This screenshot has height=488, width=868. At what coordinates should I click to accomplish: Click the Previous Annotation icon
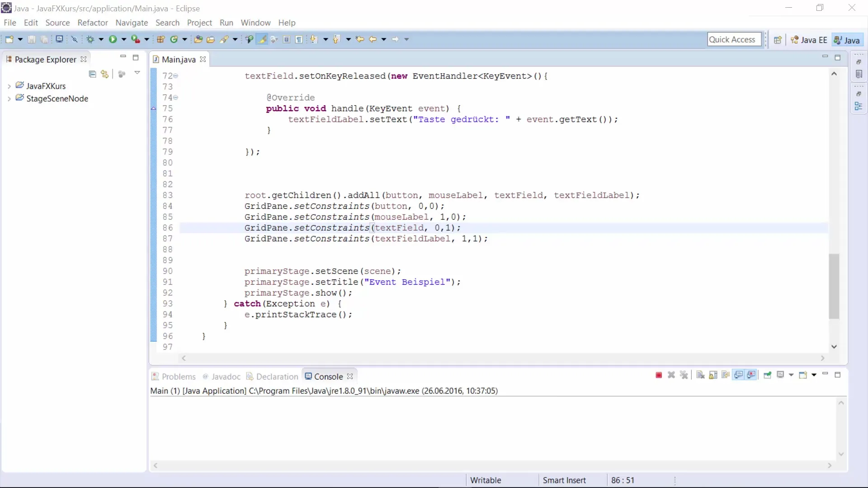pyautogui.click(x=336, y=39)
